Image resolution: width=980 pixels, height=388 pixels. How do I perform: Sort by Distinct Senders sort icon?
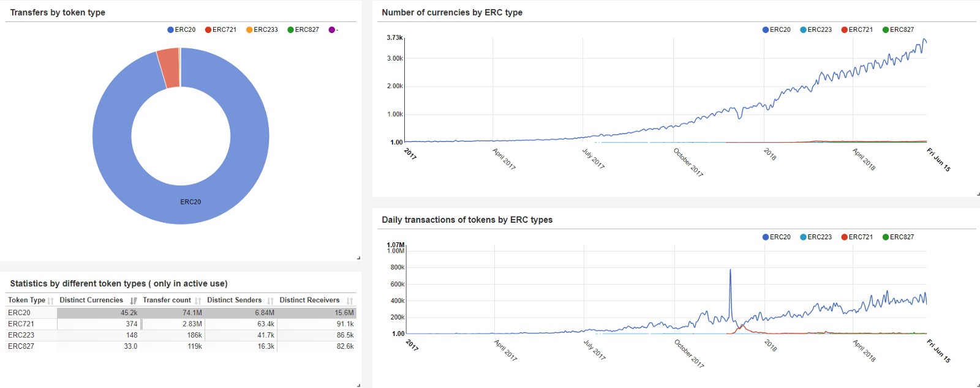(270, 300)
